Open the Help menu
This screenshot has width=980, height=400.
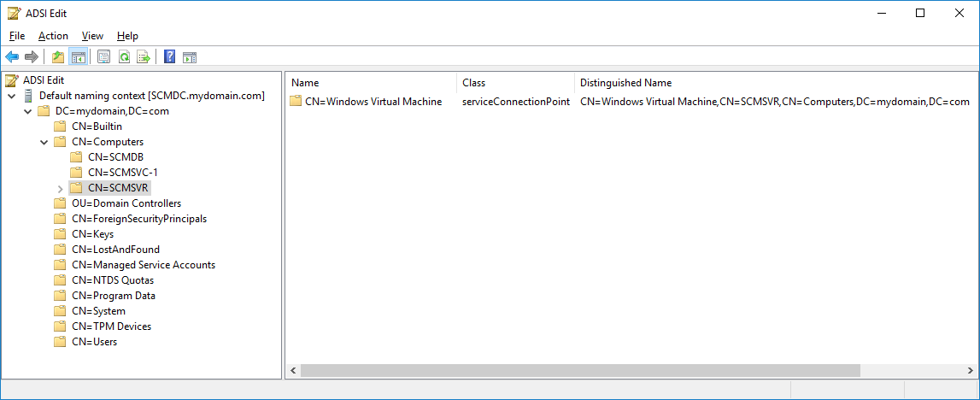pyautogui.click(x=127, y=36)
